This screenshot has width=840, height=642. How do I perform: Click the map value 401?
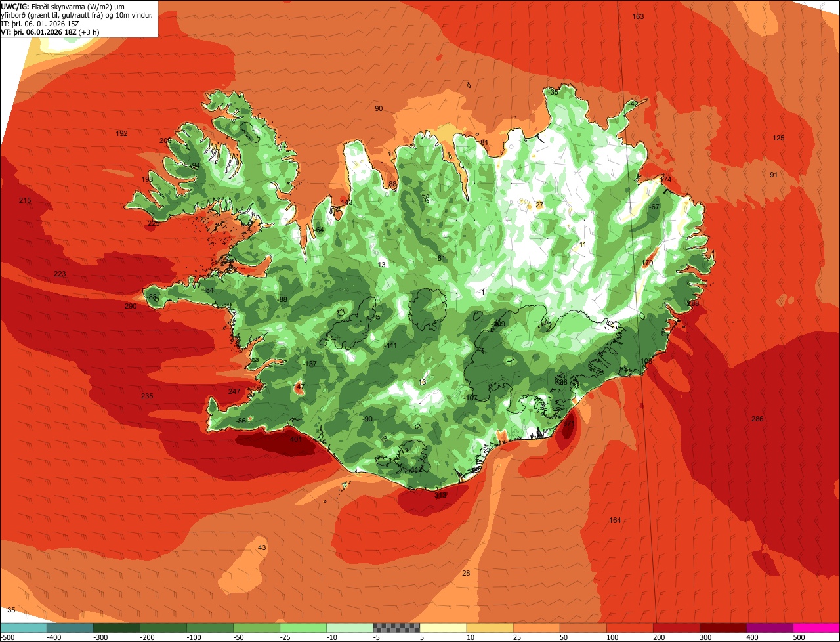(x=295, y=440)
